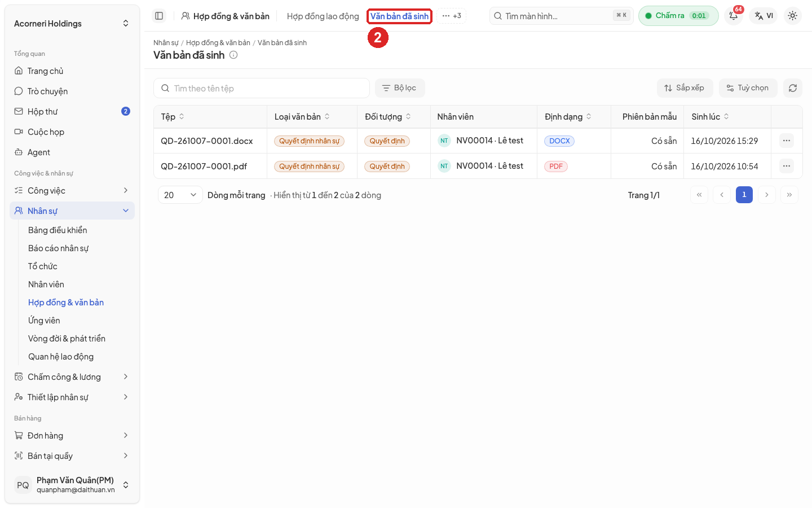Open the Acorneri Holdings workspace switcher
The image size is (812, 508).
point(72,23)
